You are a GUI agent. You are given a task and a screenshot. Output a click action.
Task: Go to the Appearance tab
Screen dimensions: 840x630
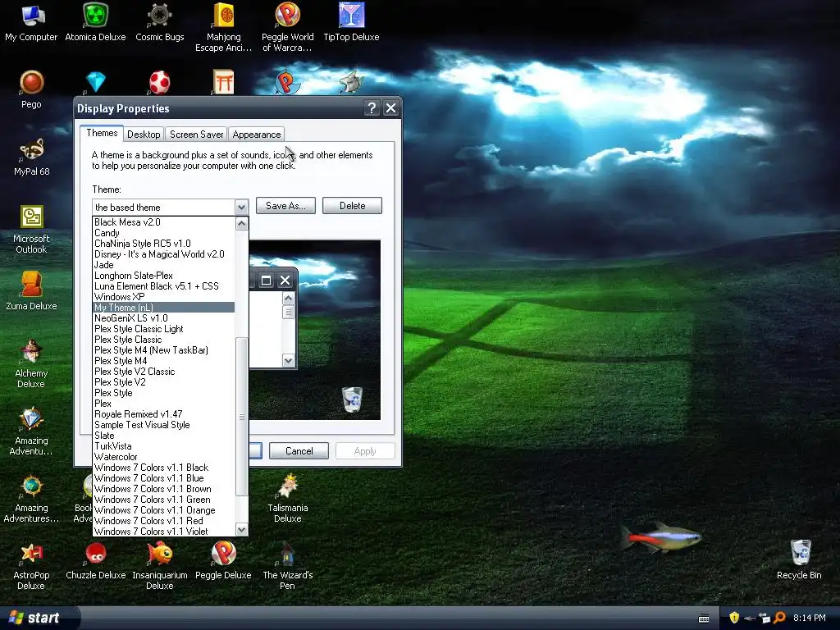pyautogui.click(x=257, y=135)
